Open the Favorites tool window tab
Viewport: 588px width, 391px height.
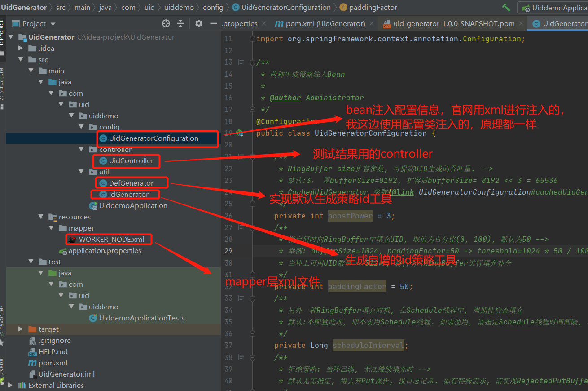point(3,324)
